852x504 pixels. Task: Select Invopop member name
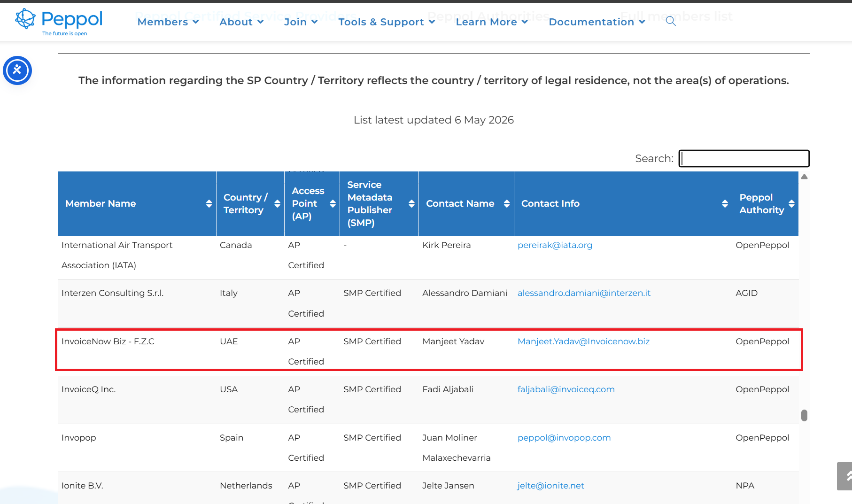click(78, 438)
